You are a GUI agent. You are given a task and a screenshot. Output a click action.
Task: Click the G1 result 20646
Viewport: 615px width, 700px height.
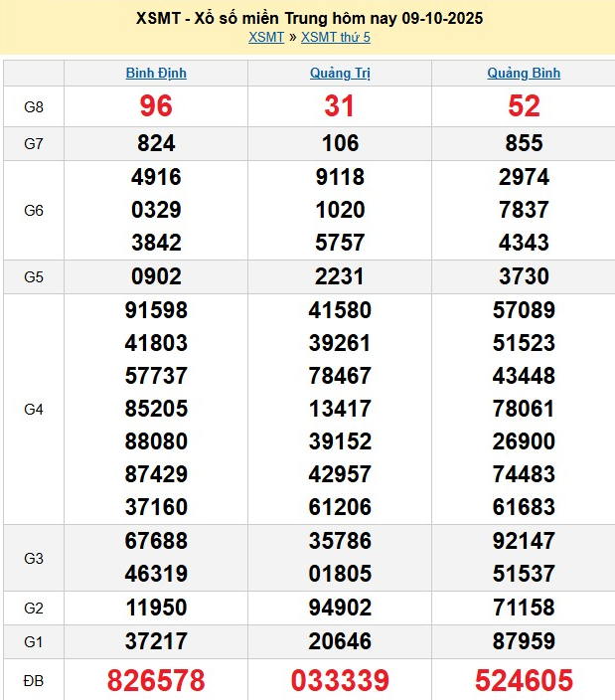340,641
